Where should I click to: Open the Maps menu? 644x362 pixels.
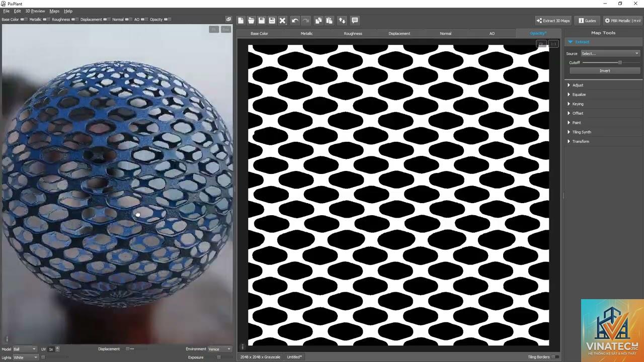click(x=54, y=11)
